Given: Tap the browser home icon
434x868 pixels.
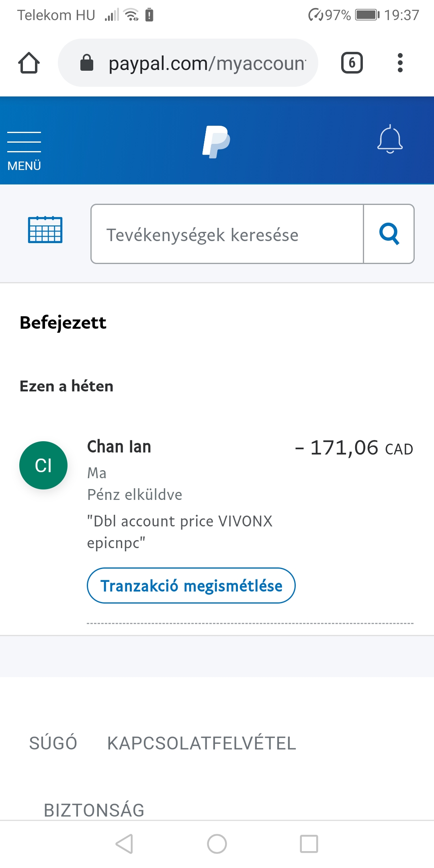Looking at the screenshot, I should click(29, 63).
